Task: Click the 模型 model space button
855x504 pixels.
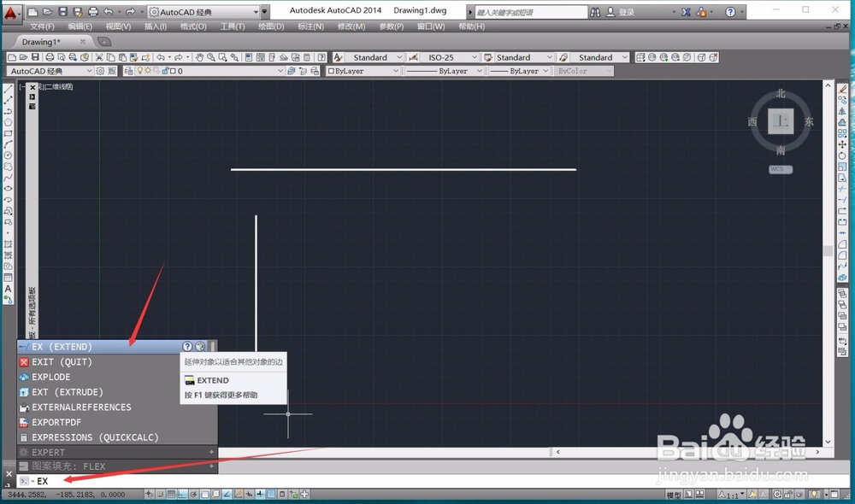Action: pos(674,495)
